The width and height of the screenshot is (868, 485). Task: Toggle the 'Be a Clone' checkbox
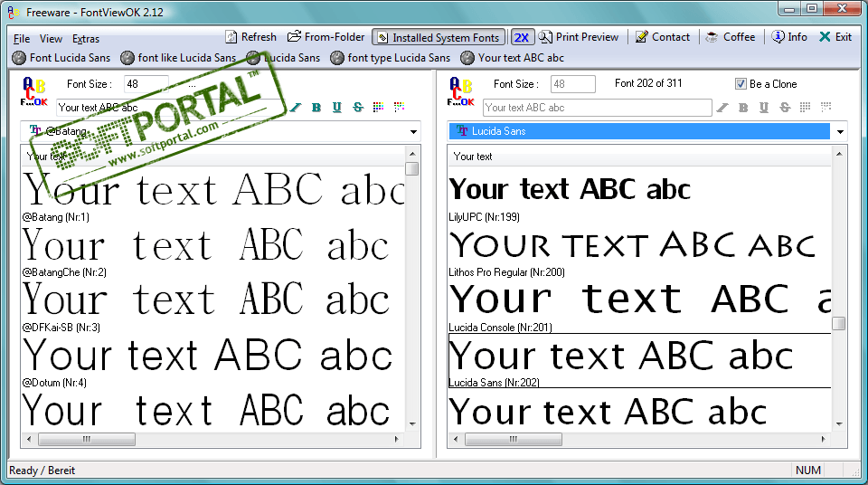[x=741, y=84]
